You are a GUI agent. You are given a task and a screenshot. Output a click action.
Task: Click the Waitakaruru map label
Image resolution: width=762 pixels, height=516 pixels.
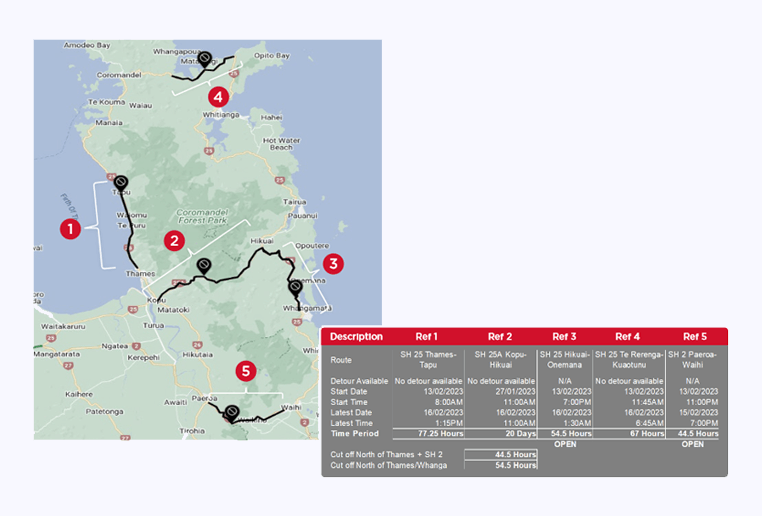[63, 327]
